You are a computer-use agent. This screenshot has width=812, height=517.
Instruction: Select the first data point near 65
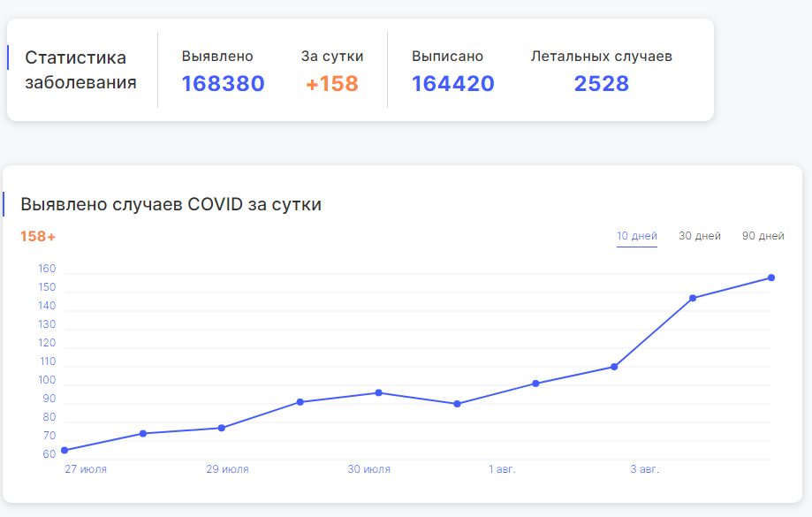tap(65, 450)
